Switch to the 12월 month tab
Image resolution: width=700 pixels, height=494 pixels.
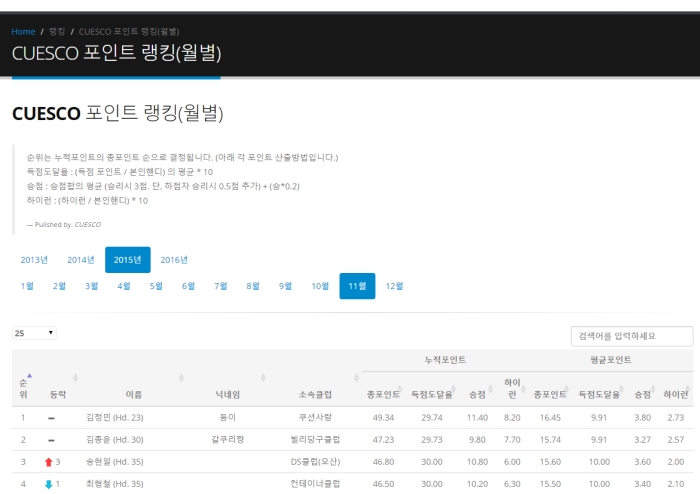tap(394, 286)
